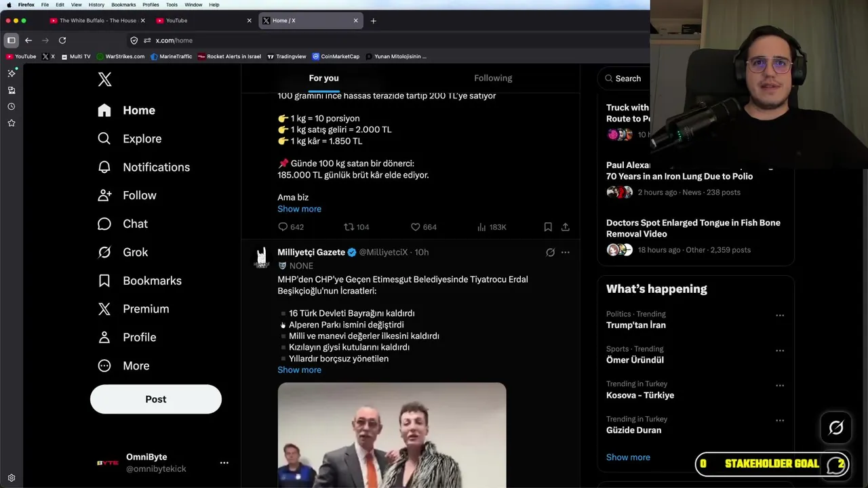
Task: Open More menu in X sidebar
Action: [x=123, y=366]
